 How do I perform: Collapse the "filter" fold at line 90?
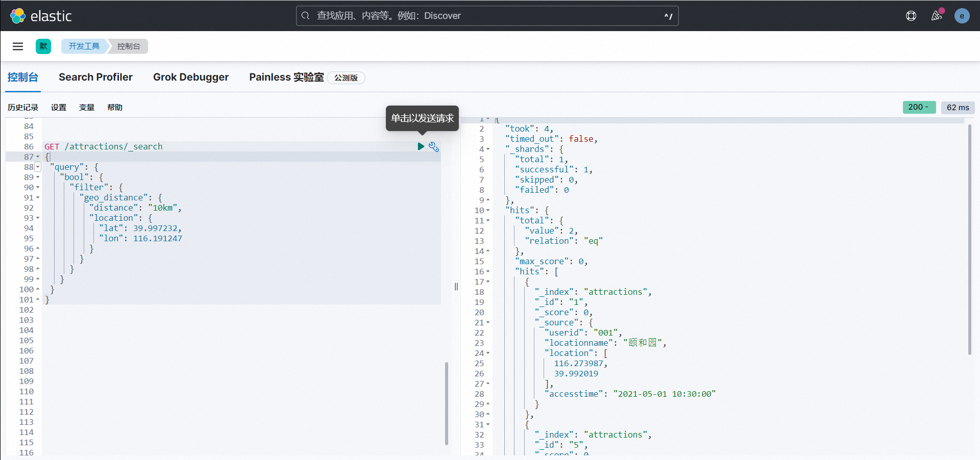(38, 188)
